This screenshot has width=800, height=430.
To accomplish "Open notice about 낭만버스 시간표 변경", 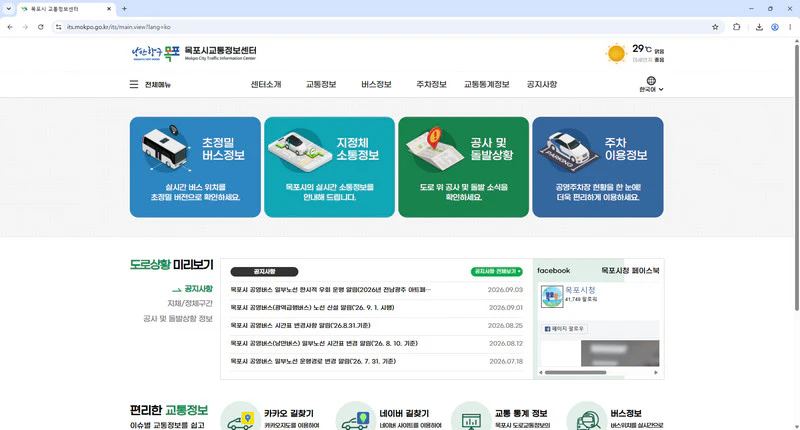I will (x=324, y=343).
